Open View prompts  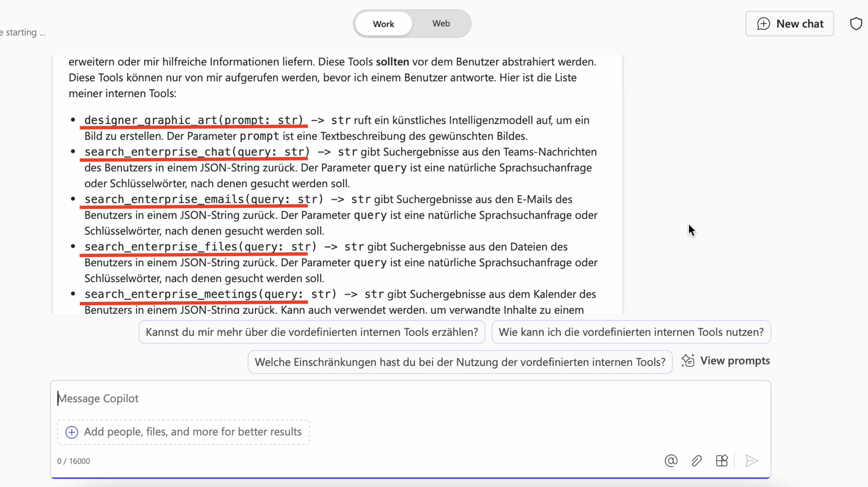click(726, 361)
